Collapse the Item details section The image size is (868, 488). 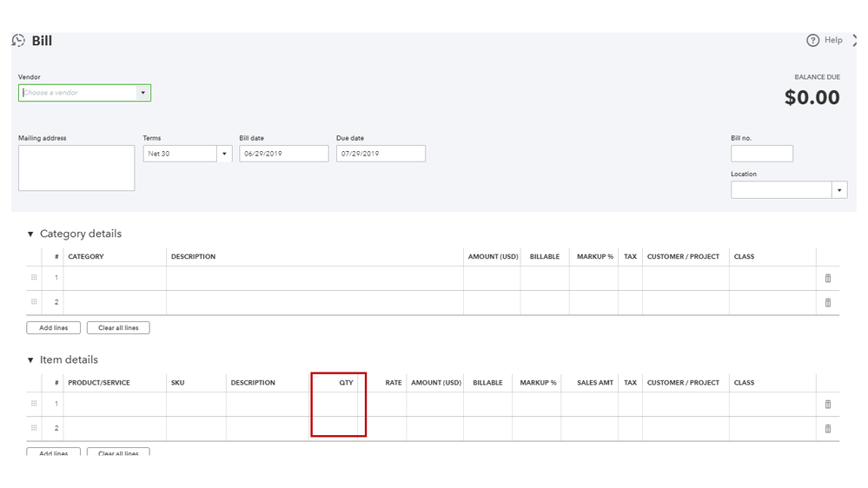pos(30,360)
